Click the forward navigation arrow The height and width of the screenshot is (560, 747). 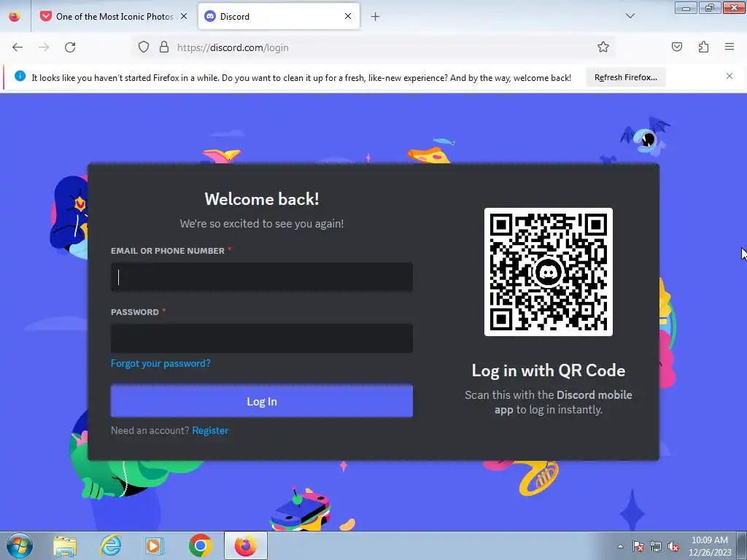(x=44, y=47)
